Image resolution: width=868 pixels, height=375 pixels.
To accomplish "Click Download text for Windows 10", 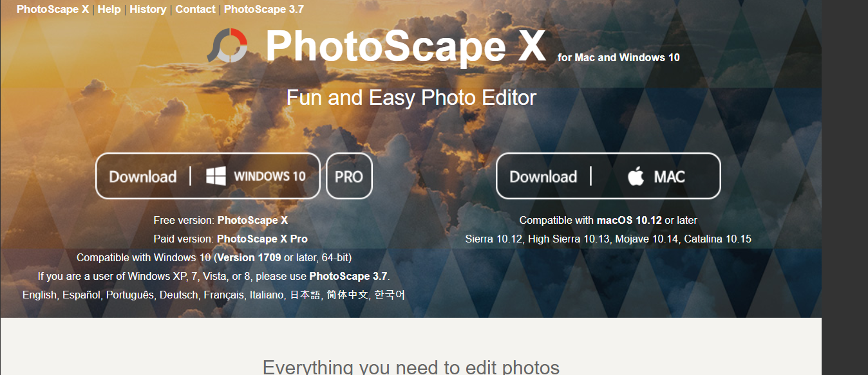I will 143,177.
